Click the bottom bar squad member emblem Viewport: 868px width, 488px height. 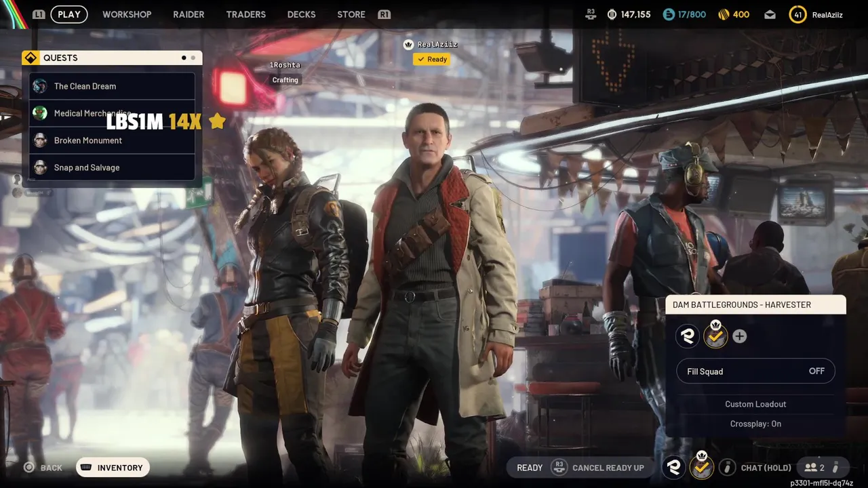coord(673,467)
